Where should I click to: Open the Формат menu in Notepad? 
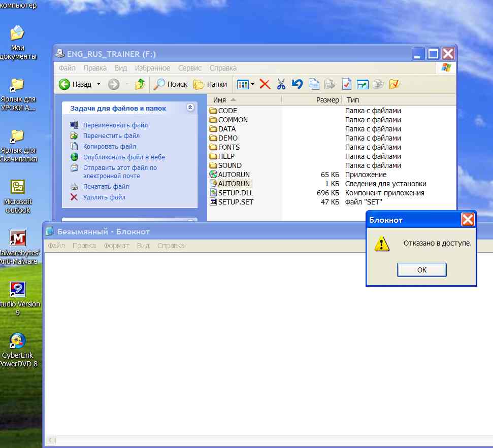(x=116, y=246)
